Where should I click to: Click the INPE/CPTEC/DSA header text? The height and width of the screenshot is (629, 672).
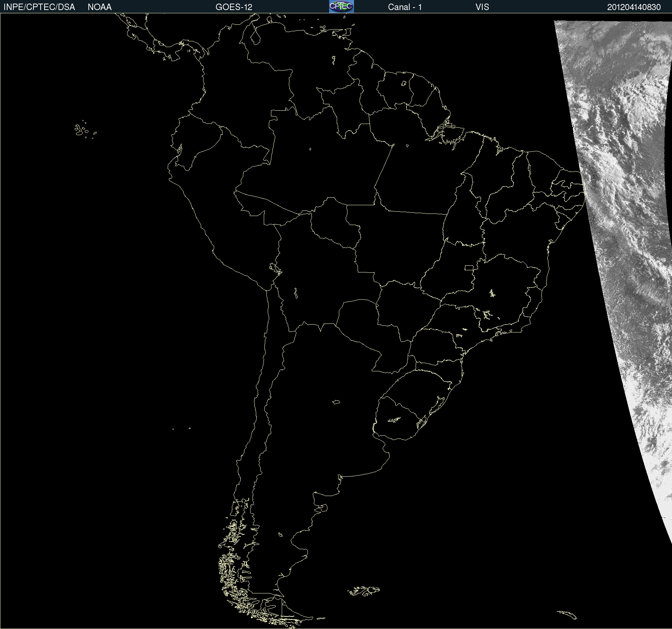tap(39, 7)
